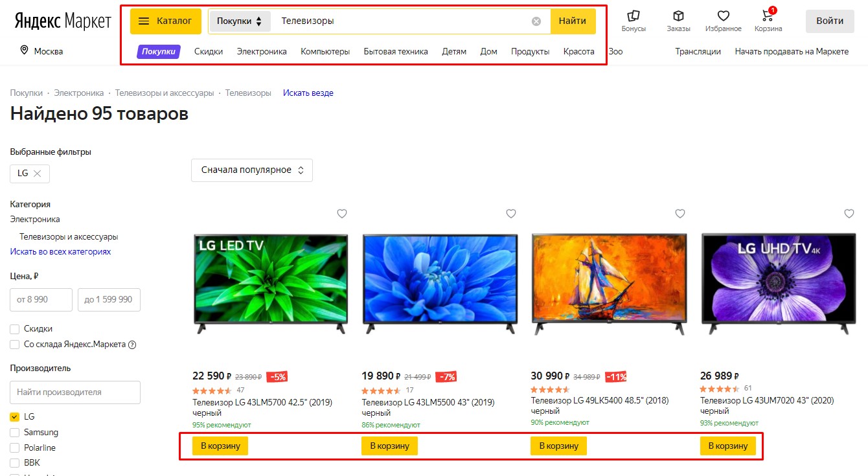Open the Телевизор LG 43LM5500 43" title

[428, 407]
